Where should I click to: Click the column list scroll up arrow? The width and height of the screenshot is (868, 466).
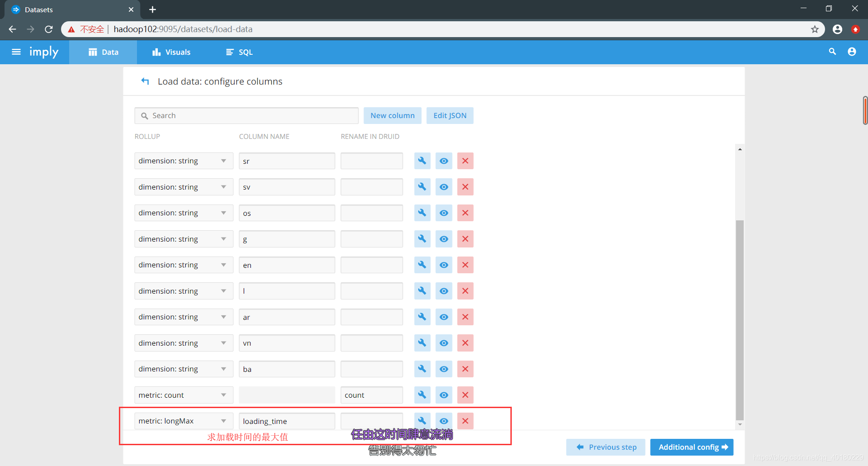(x=740, y=149)
